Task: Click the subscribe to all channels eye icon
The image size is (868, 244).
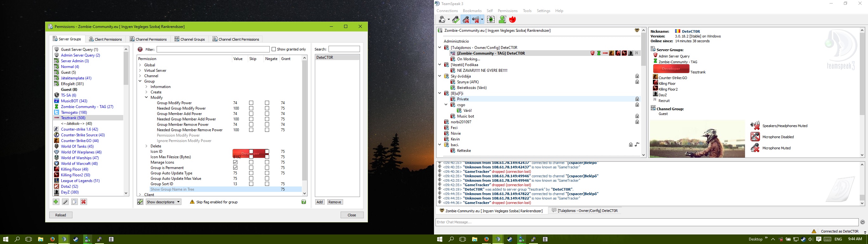Action: [x=491, y=20]
